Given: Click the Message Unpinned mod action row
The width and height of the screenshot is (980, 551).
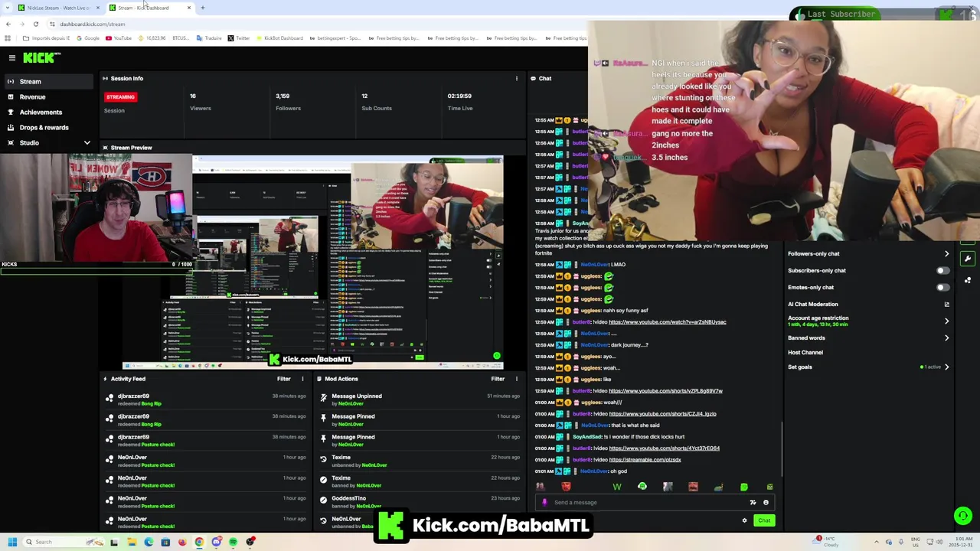Looking at the screenshot, I should pos(419,399).
